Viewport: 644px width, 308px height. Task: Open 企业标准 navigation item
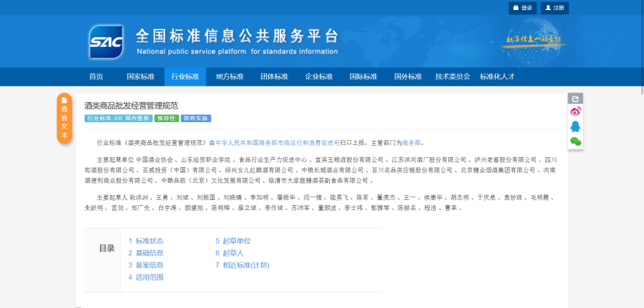319,76
